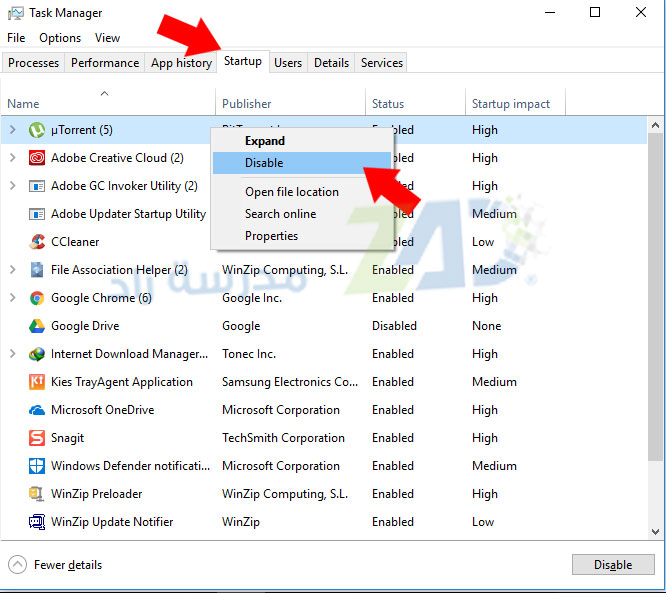Click the vertical scrollbar thumb

pyautogui.click(x=655, y=296)
